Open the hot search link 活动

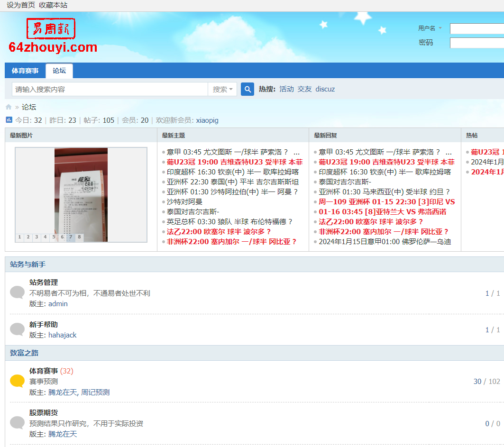(286, 89)
